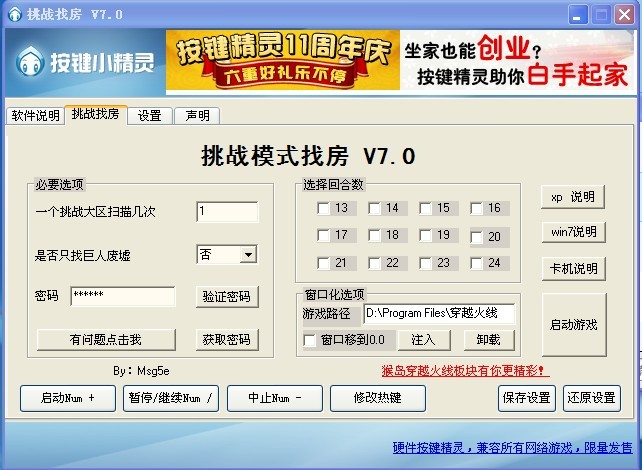Click the app logo icon in title bar

[15, 14]
